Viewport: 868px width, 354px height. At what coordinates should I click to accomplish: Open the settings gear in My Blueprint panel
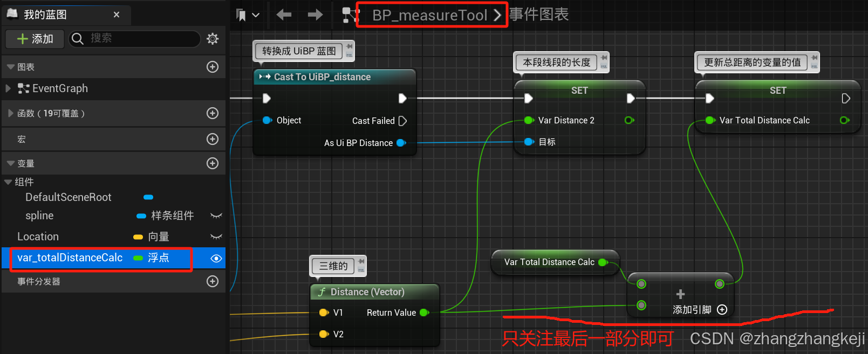click(x=213, y=39)
